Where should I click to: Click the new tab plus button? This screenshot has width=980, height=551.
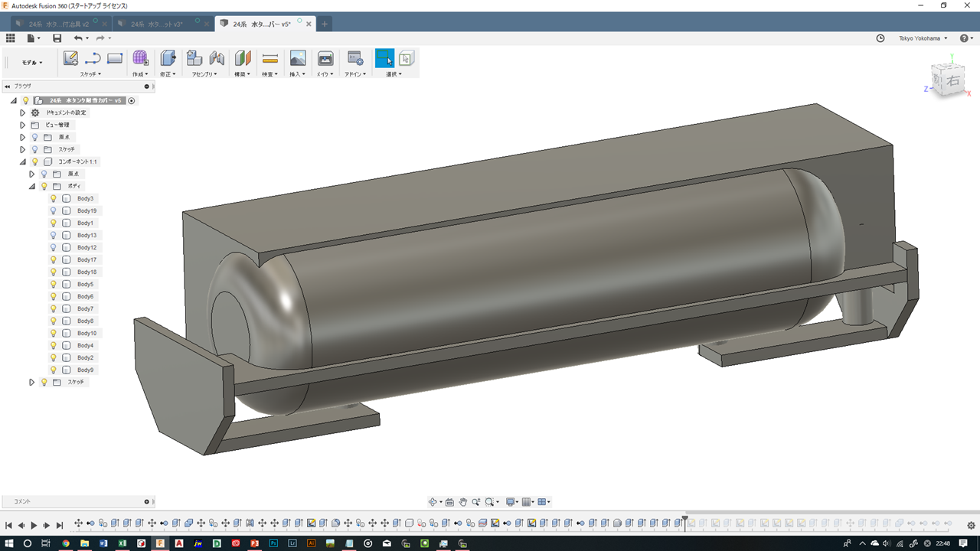click(325, 24)
